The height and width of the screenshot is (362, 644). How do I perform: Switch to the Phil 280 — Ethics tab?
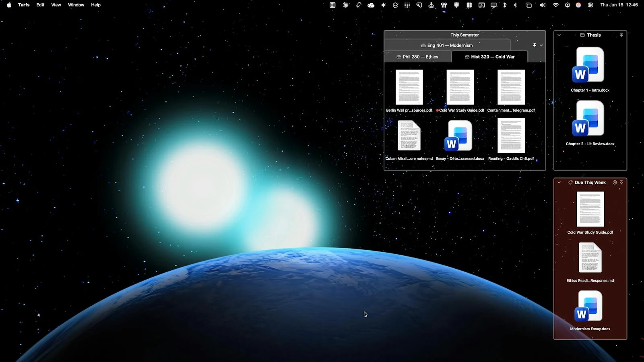pos(417,57)
